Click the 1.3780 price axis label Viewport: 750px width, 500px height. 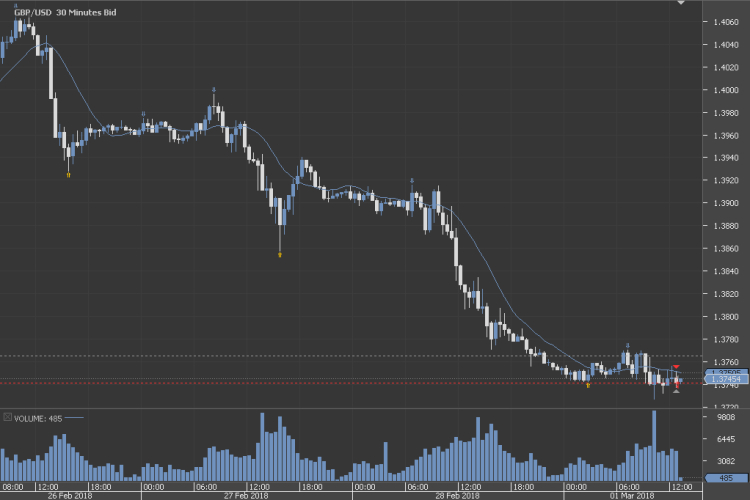(x=726, y=340)
